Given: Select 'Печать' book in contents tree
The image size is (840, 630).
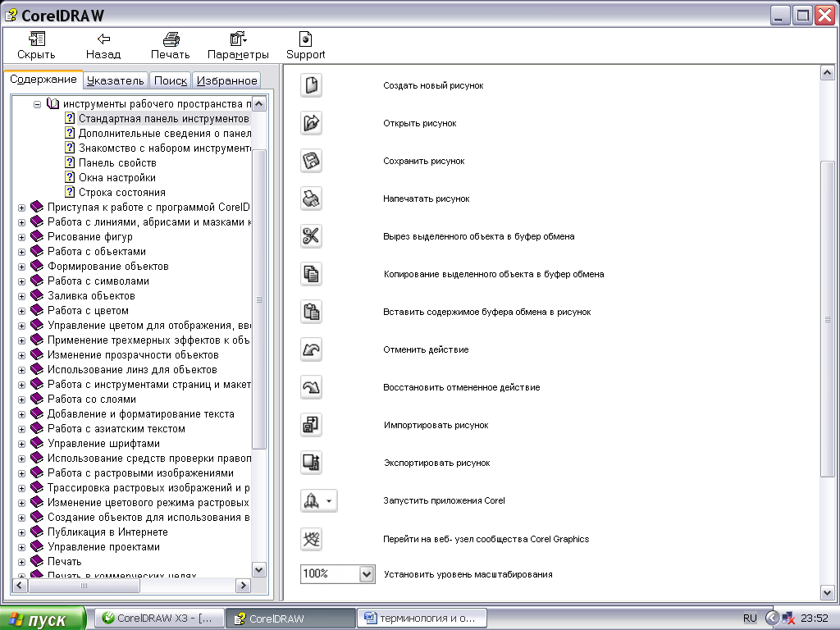Looking at the screenshot, I should tap(64, 561).
